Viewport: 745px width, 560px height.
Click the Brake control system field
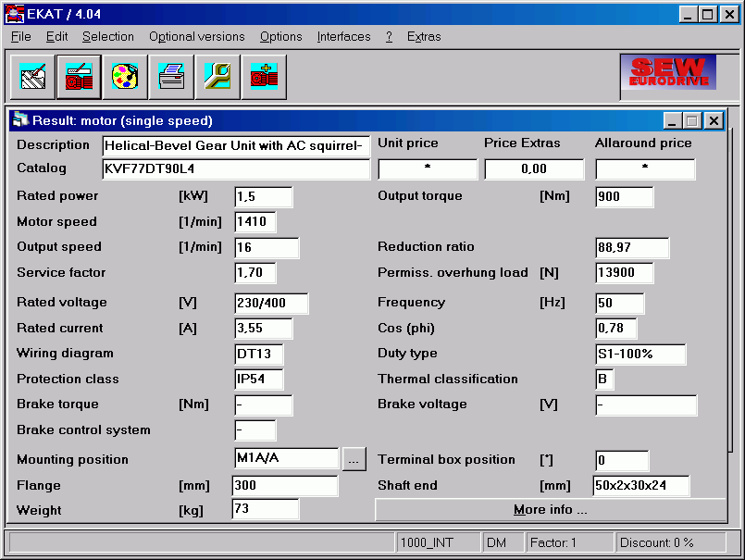(255, 430)
